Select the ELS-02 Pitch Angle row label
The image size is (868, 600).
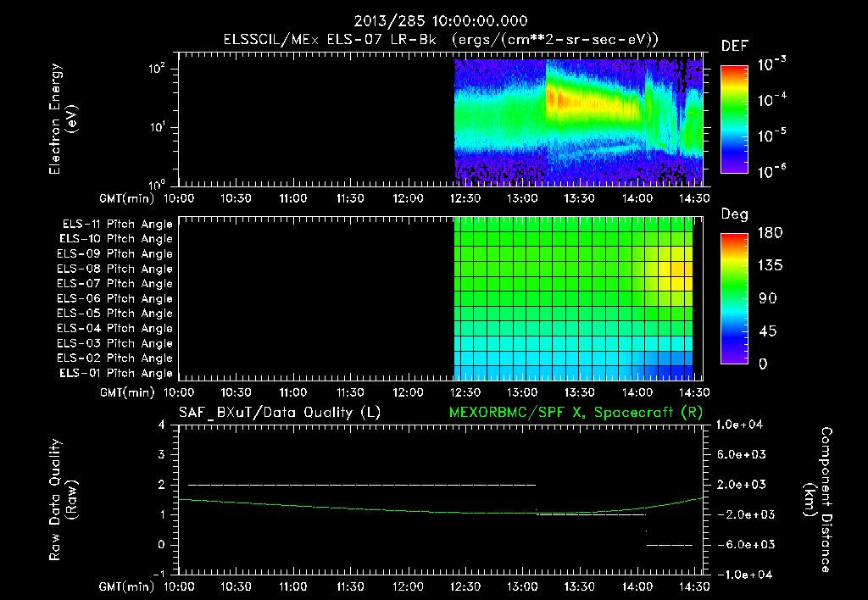115,358
